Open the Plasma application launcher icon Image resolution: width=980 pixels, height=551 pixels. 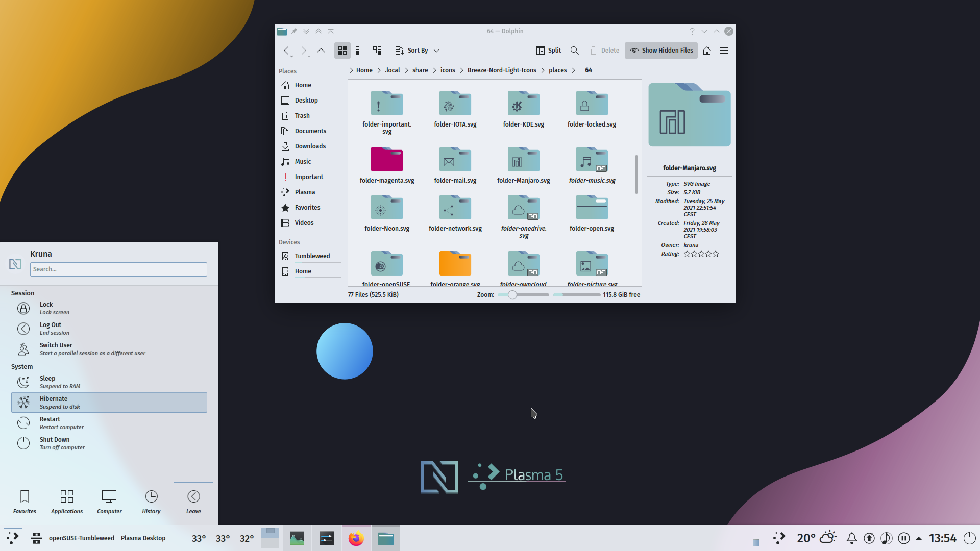click(13, 538)
